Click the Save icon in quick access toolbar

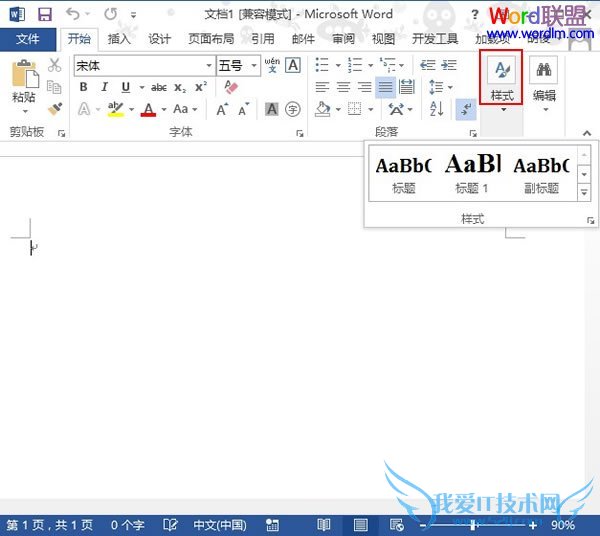point(45,15)
